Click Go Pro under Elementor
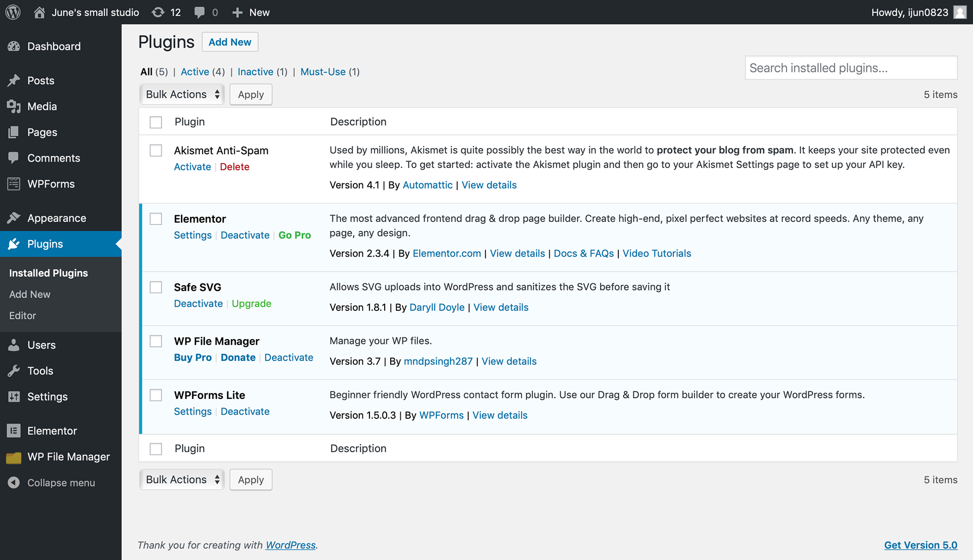This screenshot has width=973, height=560. pos(294,235)
